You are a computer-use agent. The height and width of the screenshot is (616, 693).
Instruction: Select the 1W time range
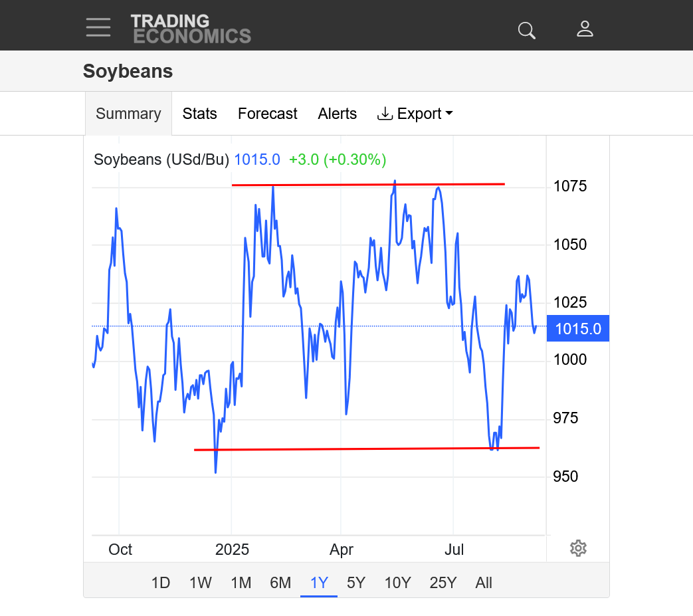(201, 583)
